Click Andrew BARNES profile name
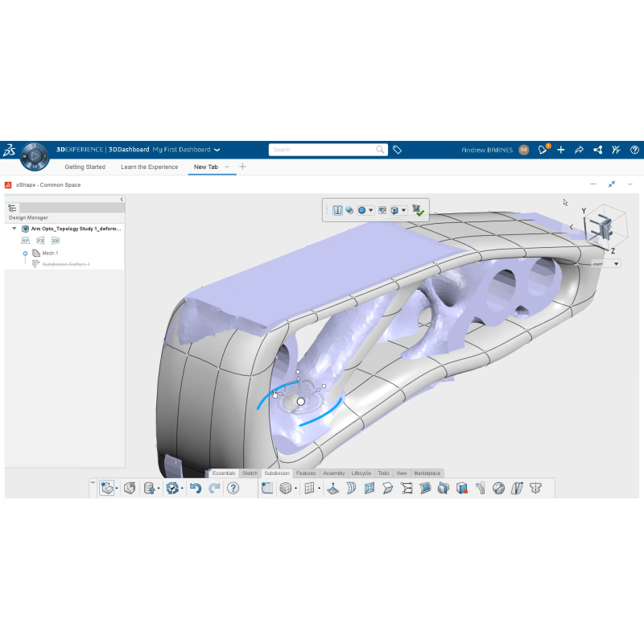Image resolution: width=644 pixels, height=644 pixels. [x=486, y=150]
